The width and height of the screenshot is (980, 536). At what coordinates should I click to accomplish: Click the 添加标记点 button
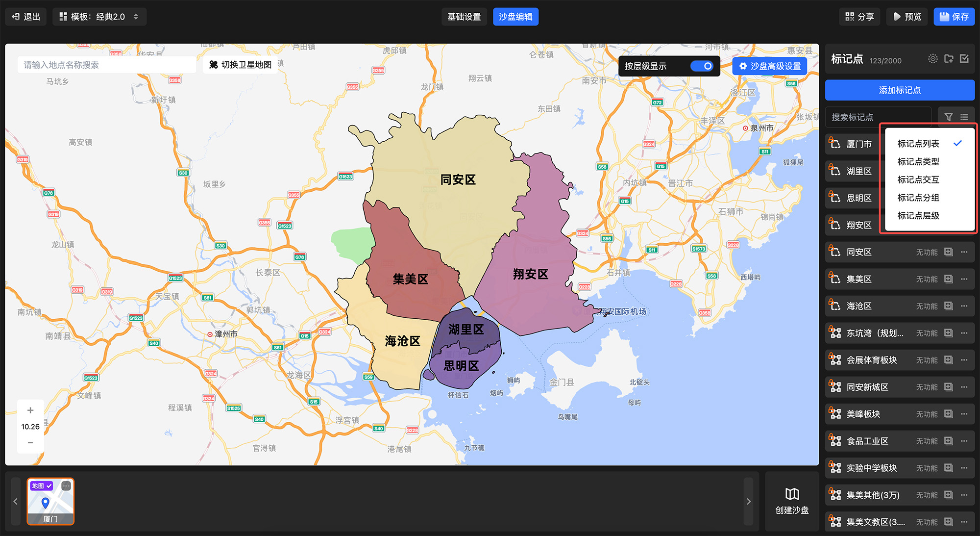899,90
